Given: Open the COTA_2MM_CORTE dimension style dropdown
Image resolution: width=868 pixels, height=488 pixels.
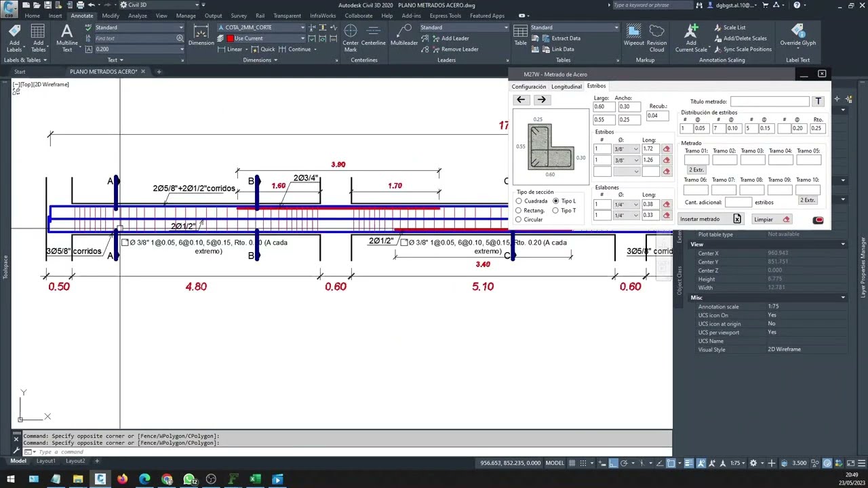Looking at the screenshot, I should (303, 28).
